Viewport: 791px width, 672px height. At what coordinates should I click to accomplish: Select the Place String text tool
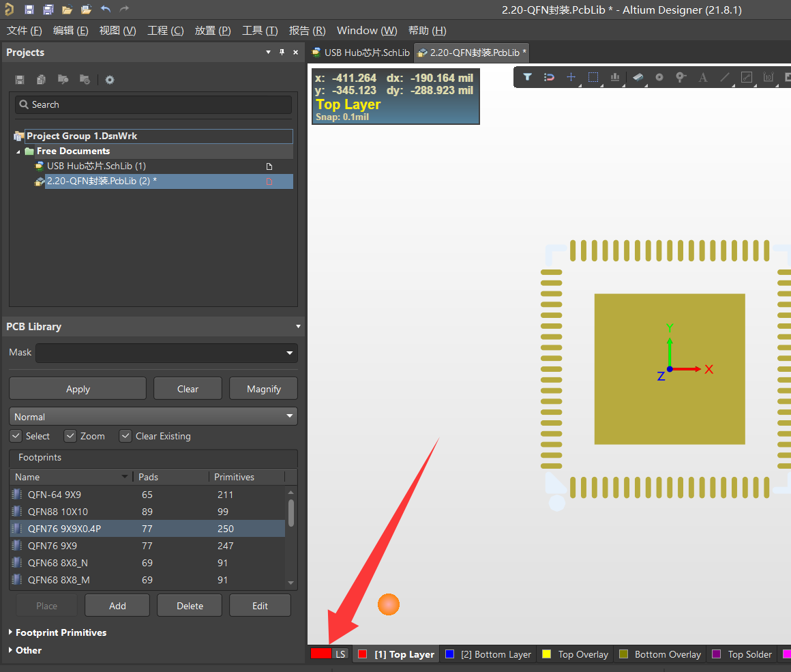(703, 77)
